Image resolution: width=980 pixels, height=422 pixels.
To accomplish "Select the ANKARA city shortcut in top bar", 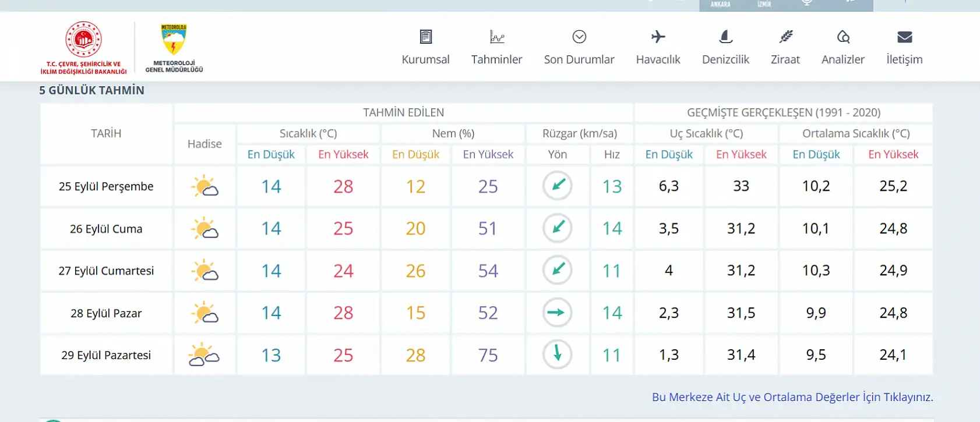I will pos(720,5).
